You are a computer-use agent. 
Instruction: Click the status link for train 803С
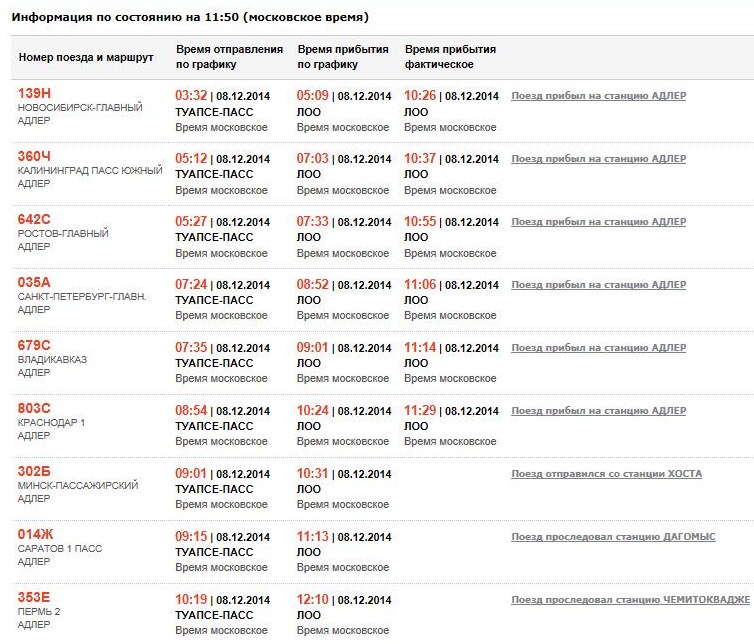coord(598,411)
